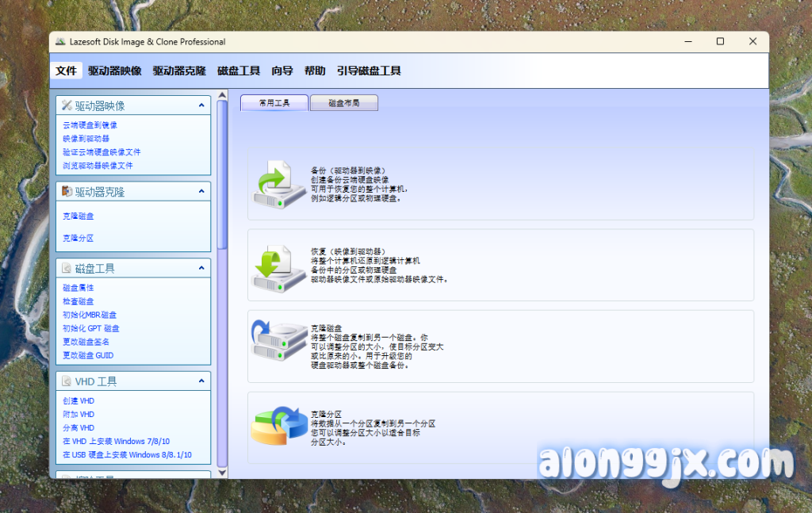The width and height of the screenshot is (812, 513).
Task: Click the sidebar vertical scrollbar thumb
Action: click(x=222, y=174)
